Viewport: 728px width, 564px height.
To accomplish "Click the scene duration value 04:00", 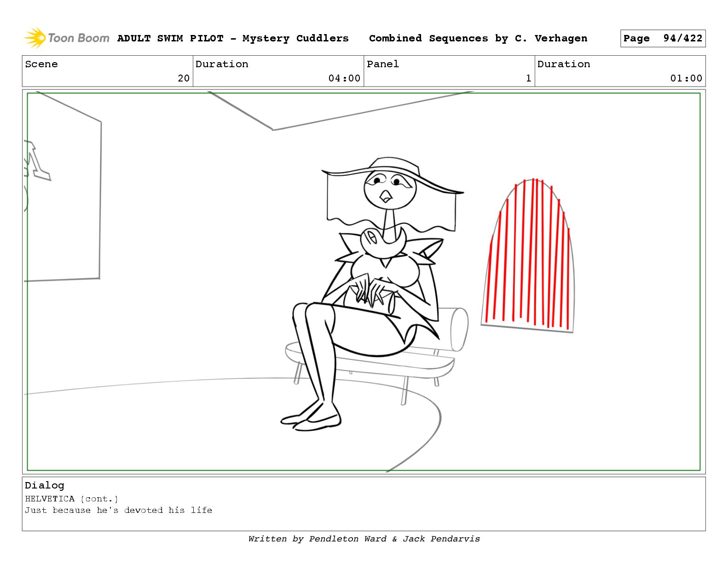I will pos(344,78).
